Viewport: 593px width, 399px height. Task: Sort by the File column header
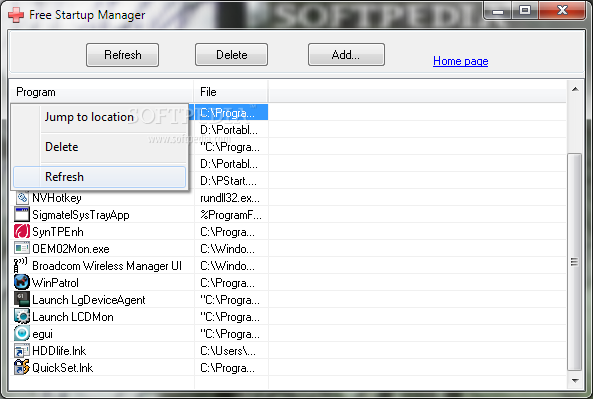231,92
